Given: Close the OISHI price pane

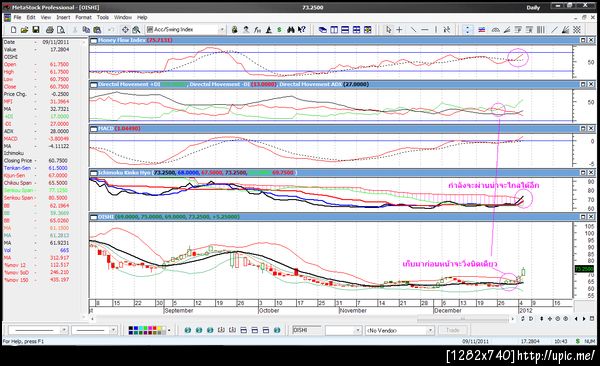Looking at the screenshot, I should 591,217.
